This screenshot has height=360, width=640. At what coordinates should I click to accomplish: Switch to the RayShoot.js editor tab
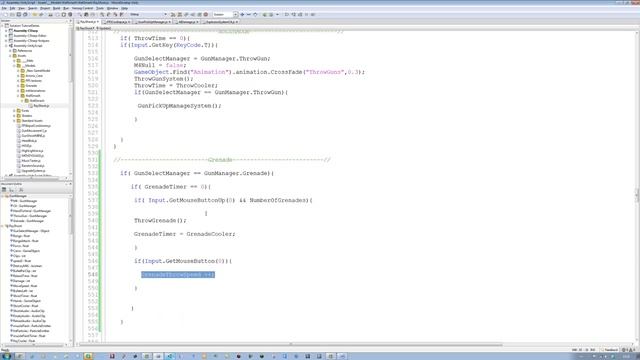pos(89,22)
